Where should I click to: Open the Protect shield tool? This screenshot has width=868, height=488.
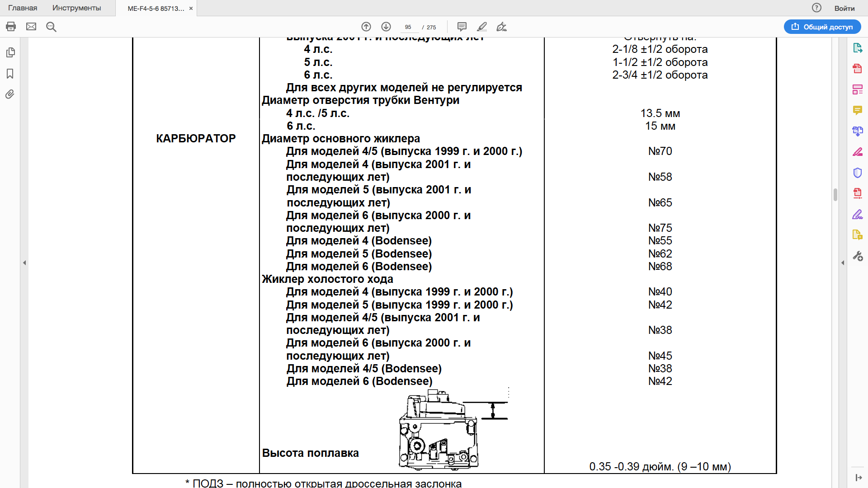click(x=857, y=173)
